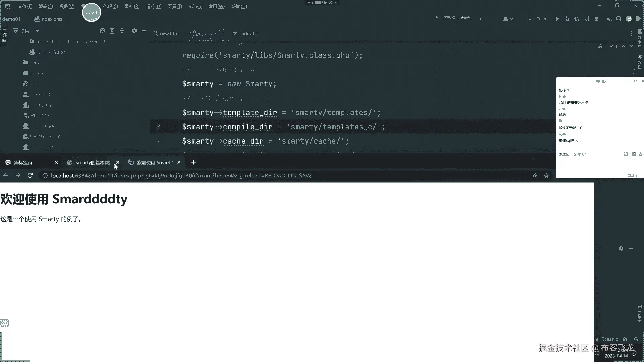The height and width of the screenshot is (362, 644).
Task: Click Select Opened File target icon
Action: click(102, 31)
